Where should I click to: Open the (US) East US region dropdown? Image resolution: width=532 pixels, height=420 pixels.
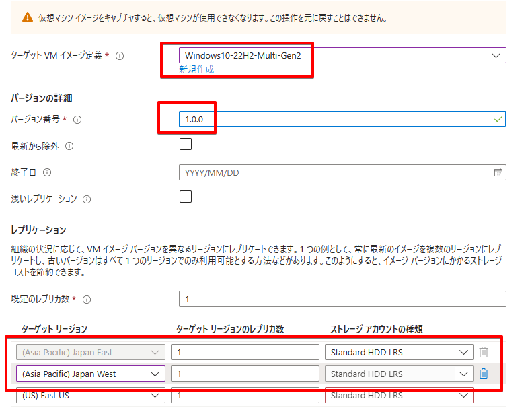coord(91,395)
